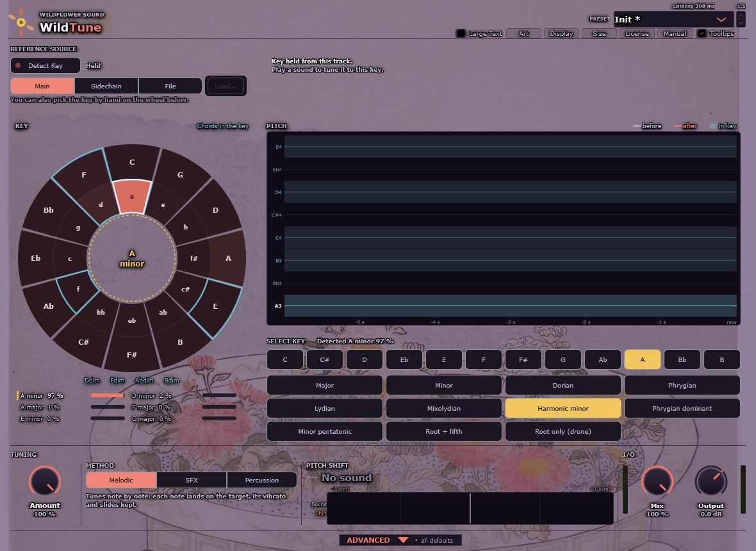Select C major on the key wheel
756x551 pixels.
pos(131,162)
